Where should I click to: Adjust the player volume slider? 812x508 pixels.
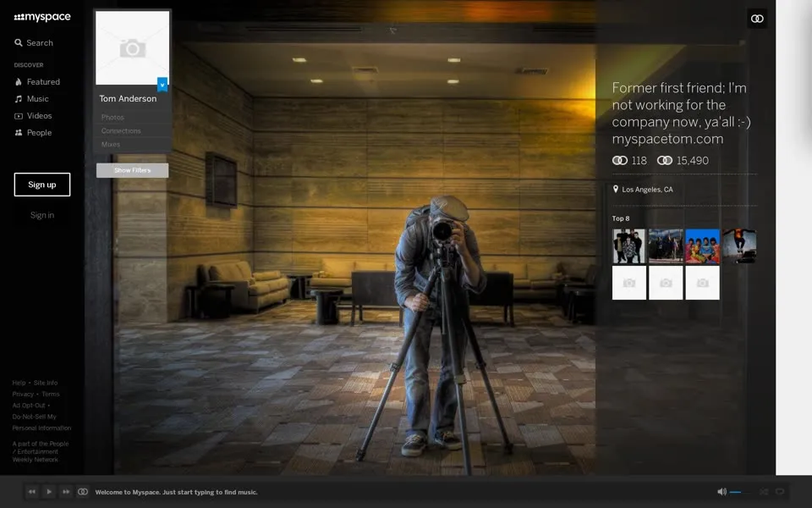tap(740, 492)
